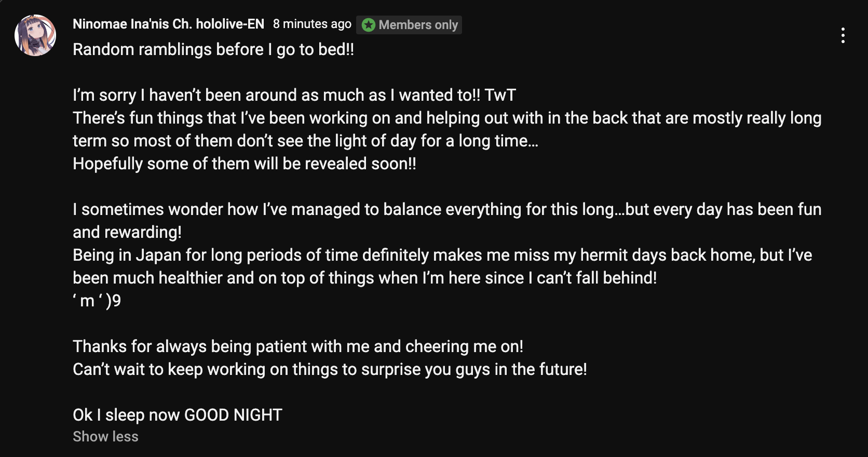Click 'Thanks for always being patient with me' line
868x457 pixels.
pyautogui.click(x=298, y=346)
